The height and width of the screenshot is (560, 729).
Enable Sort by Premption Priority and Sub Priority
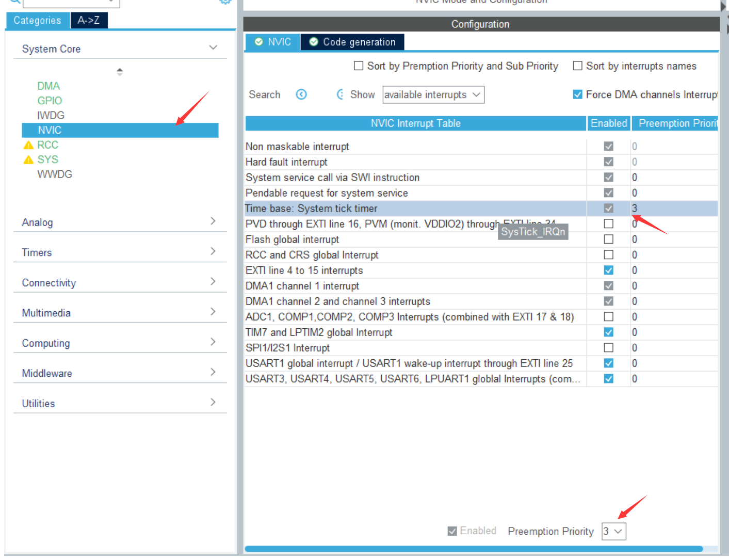(x=359, y=66)
